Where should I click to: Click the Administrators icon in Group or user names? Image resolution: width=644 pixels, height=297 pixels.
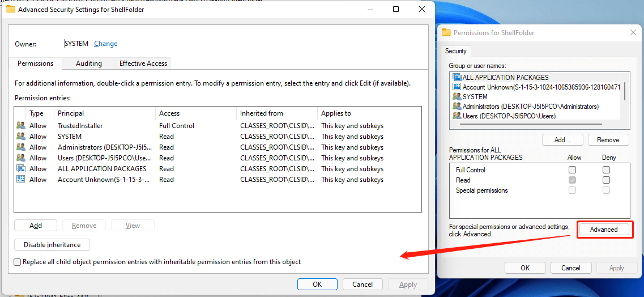coord(457,107)
